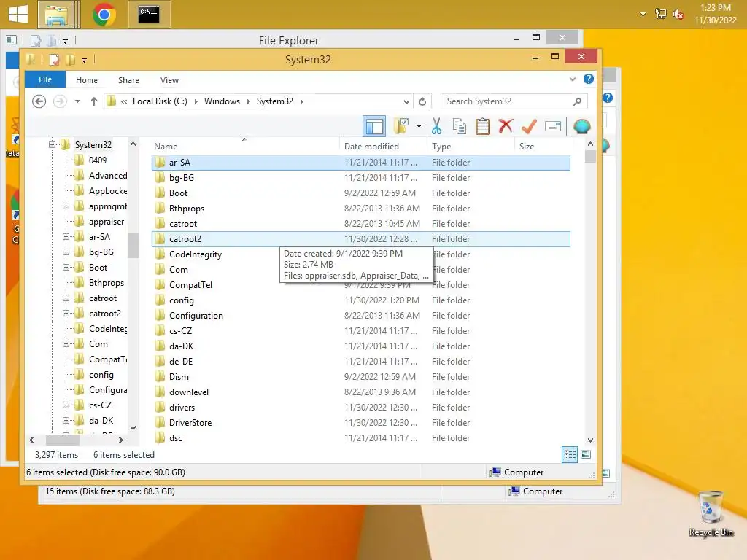
Task: Expand the catroot2 tree node
Action: point(66,314)
